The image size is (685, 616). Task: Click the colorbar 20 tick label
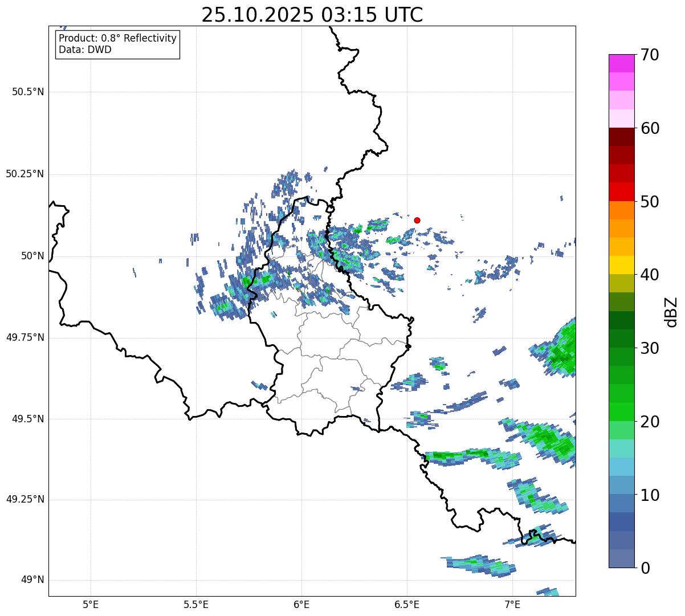pyautogui.click(x=650, y=422)
